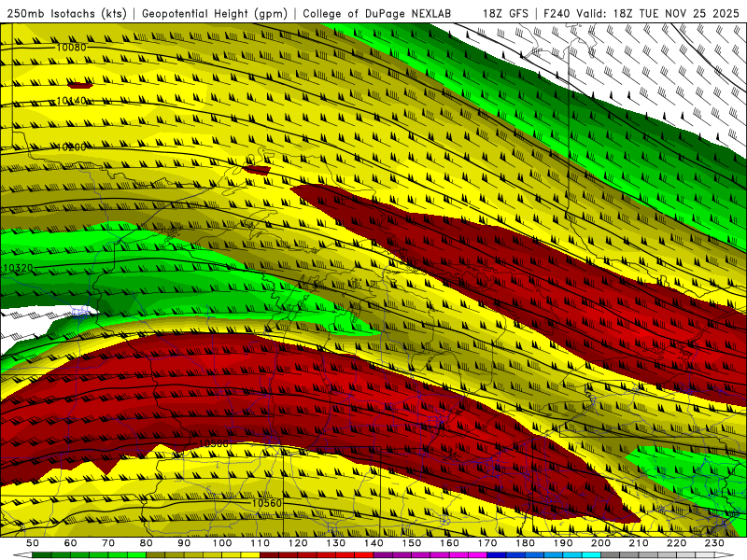747x560 pixels.
Task: Click the 100 value on the color scale
Action: 222,543
